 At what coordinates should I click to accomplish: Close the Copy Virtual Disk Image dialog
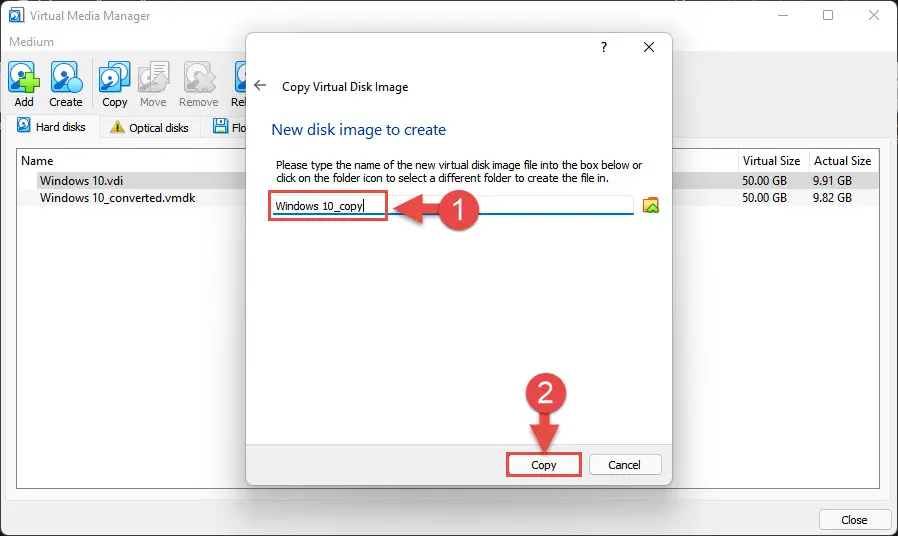pos(648,47)
